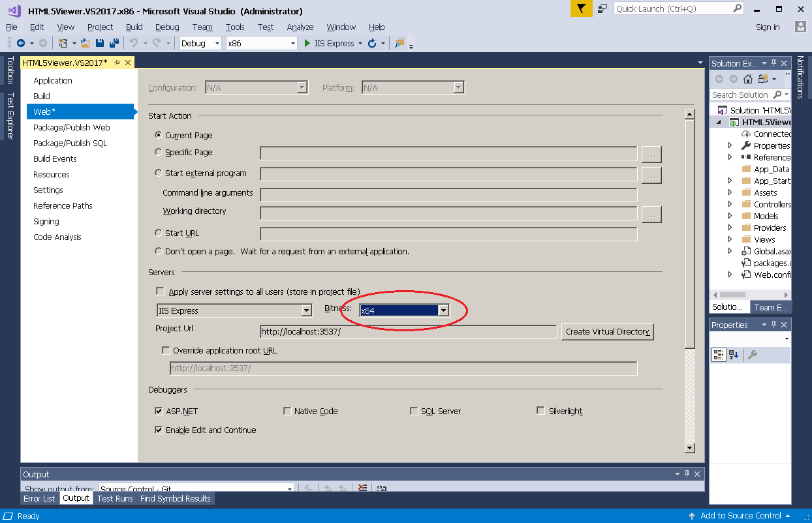Viewport: 812px width, 523px height.
Task: Switch to the Team Explorer tab
Action: tap(770, 307)
